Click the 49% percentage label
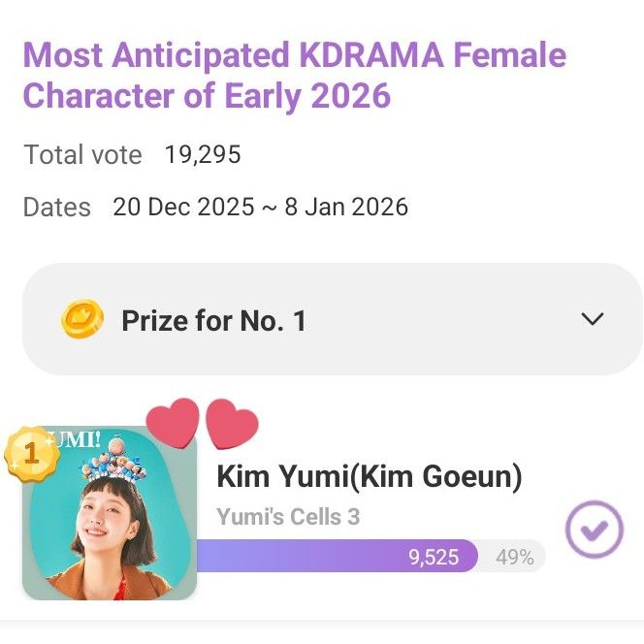The width and height of the screenshot is (644, 644). click(514, 557)
